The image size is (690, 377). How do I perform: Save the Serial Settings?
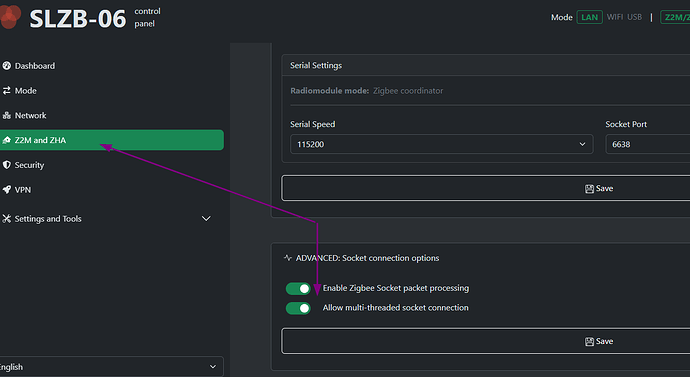[x=486, y=188]
